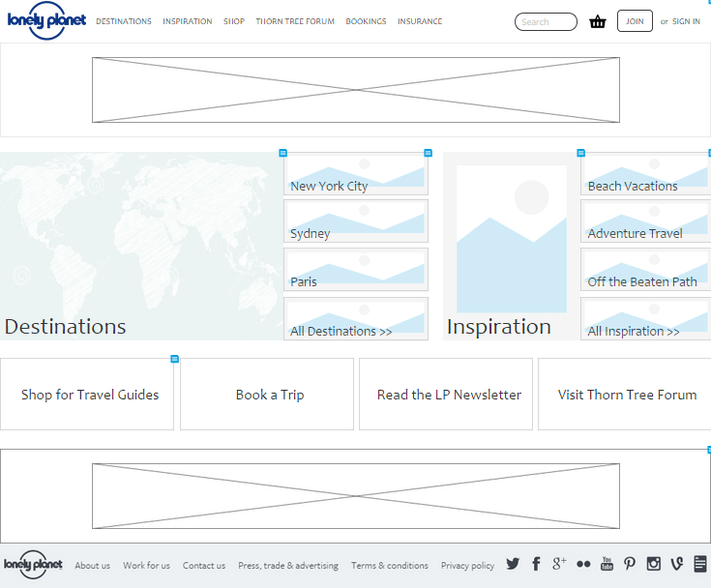This screenshot has width=711, height=588.
Task: Open the Facebook page icon
Action: pyautogui.click(x=536, y=564)
